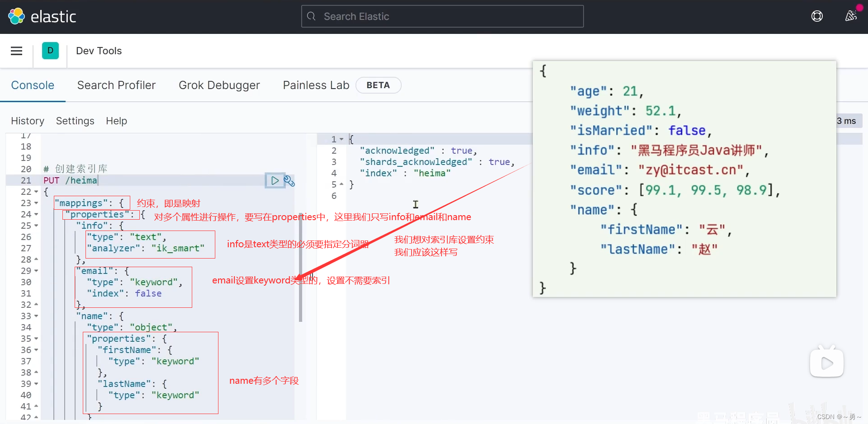
Task: Collapse the properties fold at line 24
Action: (36, 215)
